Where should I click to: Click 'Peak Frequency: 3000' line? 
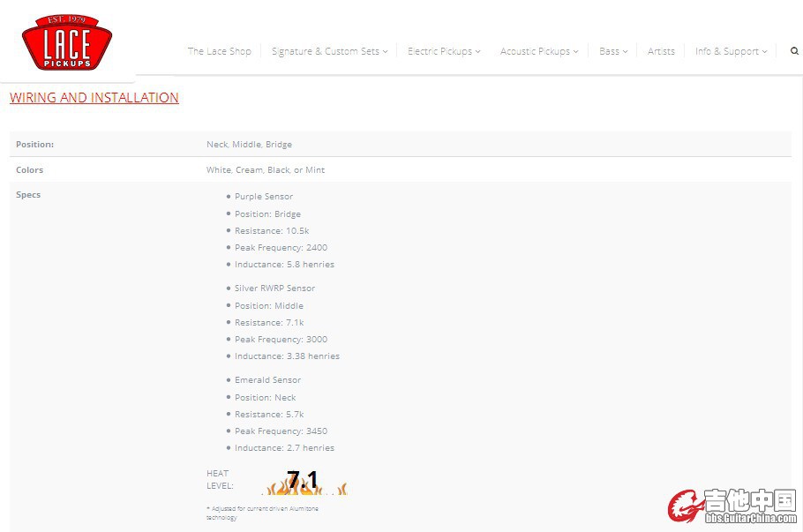[281, 339]
